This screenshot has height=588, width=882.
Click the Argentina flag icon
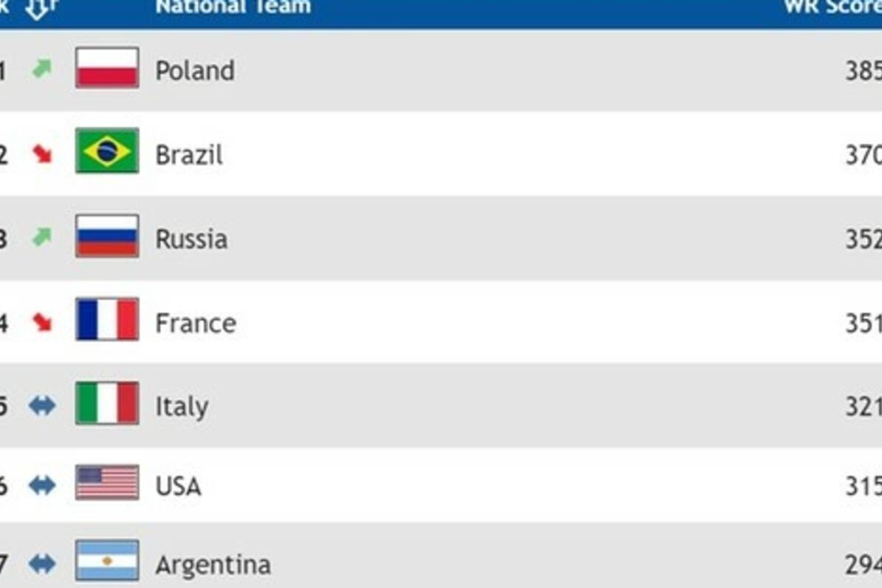click(x=107, y=561)
